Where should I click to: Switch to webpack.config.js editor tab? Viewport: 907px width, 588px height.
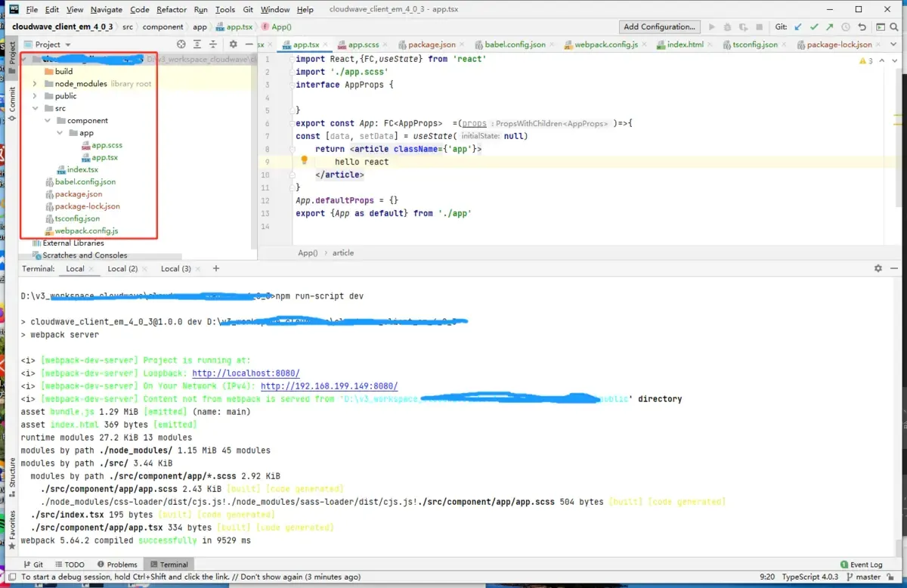(x=605, y=45)
